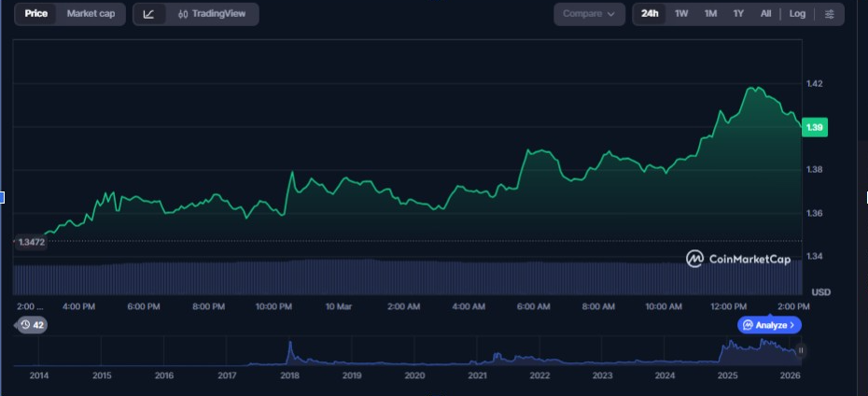Image resolution: width=868 pixels, height=396 pixels.
Task: Open chart settings sliders icon
Action: [x=830, y=14]
